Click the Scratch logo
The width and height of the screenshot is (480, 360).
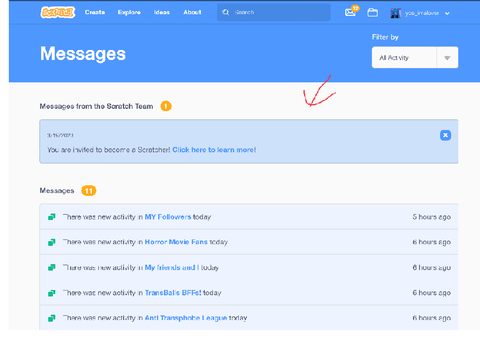click(x=58, y=12)
